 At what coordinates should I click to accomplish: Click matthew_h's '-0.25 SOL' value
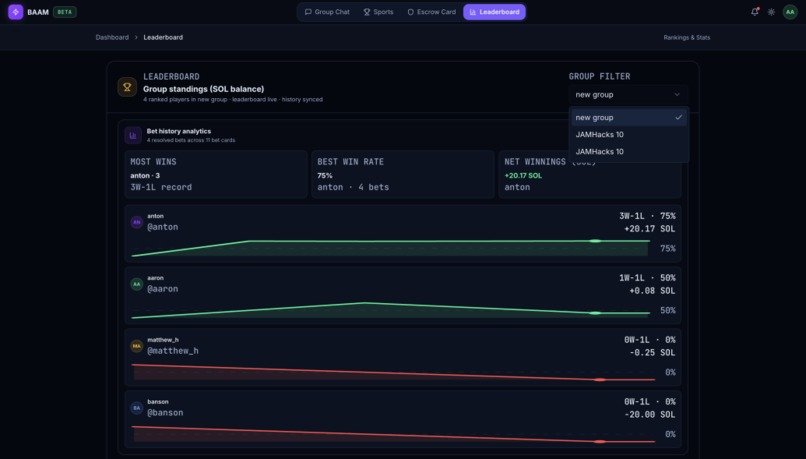click(652, 353)
